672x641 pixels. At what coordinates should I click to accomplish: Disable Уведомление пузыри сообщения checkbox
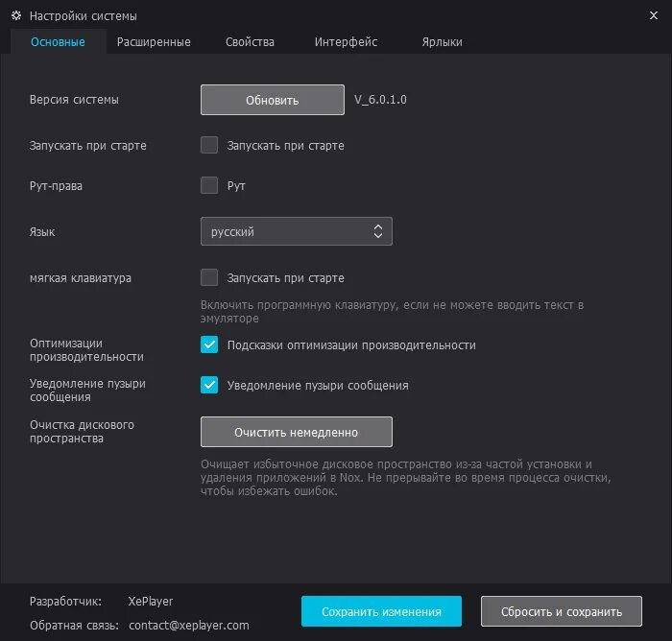coord(209,385)
